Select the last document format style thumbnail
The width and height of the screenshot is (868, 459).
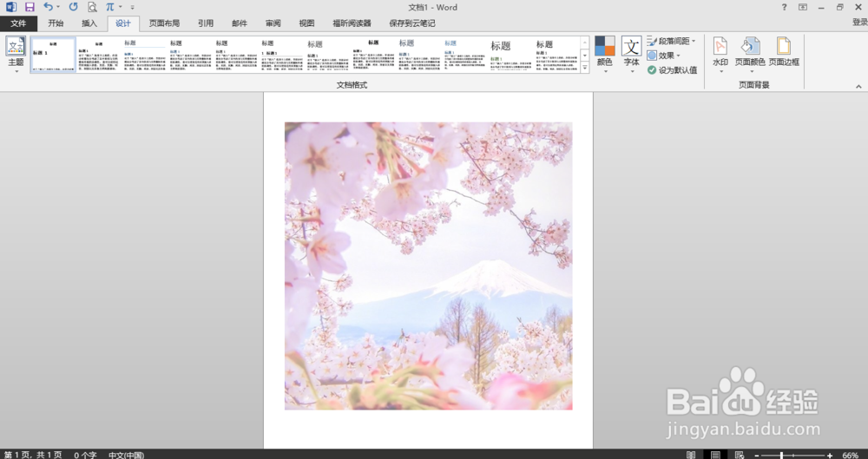[556, 55]
